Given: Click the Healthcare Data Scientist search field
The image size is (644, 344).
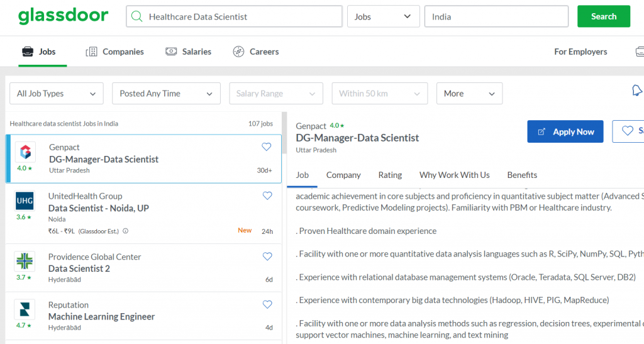Looking at the screenshot, I should [x=234, y=16].
